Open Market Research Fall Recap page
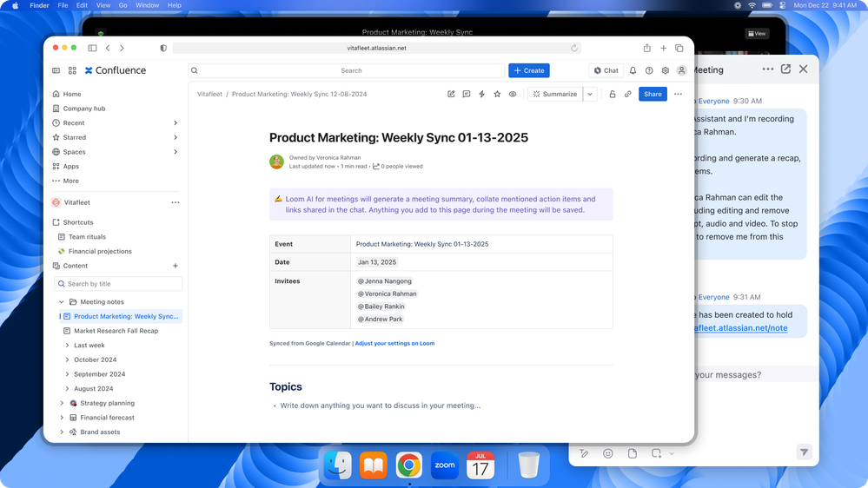Viewport: 868px width, 488px height. pos(116,331)
